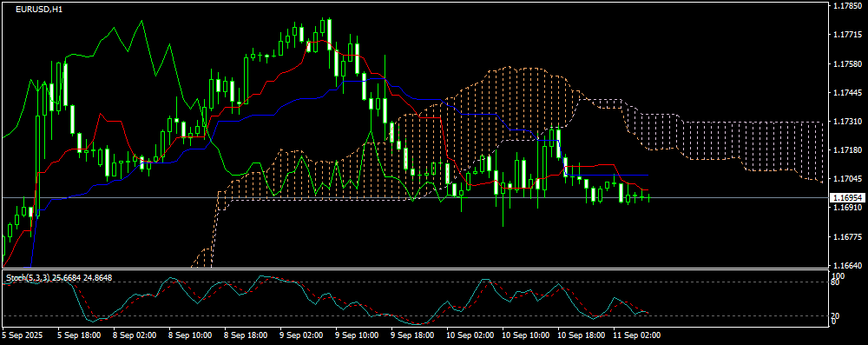868x345 pixels.
Task: Click the 1.17310 price scale label
Action: [x=847, y=122]
